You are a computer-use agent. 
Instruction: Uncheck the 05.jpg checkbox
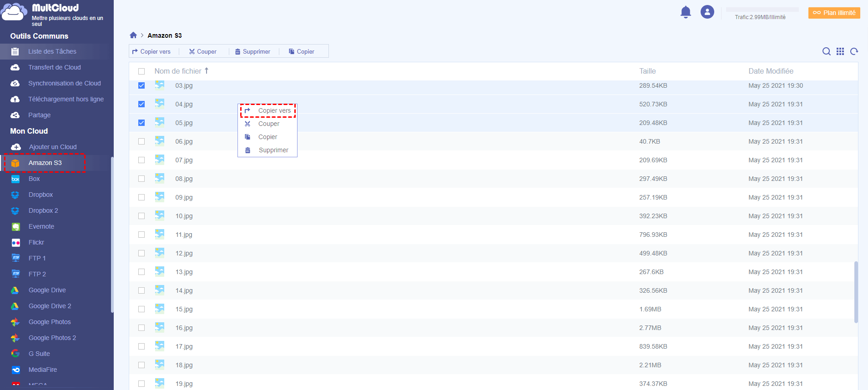pyautogui.click(x=141, y=123)
